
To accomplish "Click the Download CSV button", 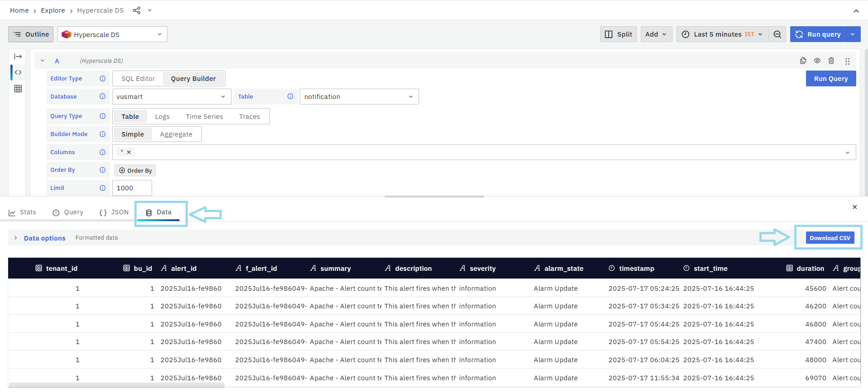I will pyautogui.click(x=830, y=238).
